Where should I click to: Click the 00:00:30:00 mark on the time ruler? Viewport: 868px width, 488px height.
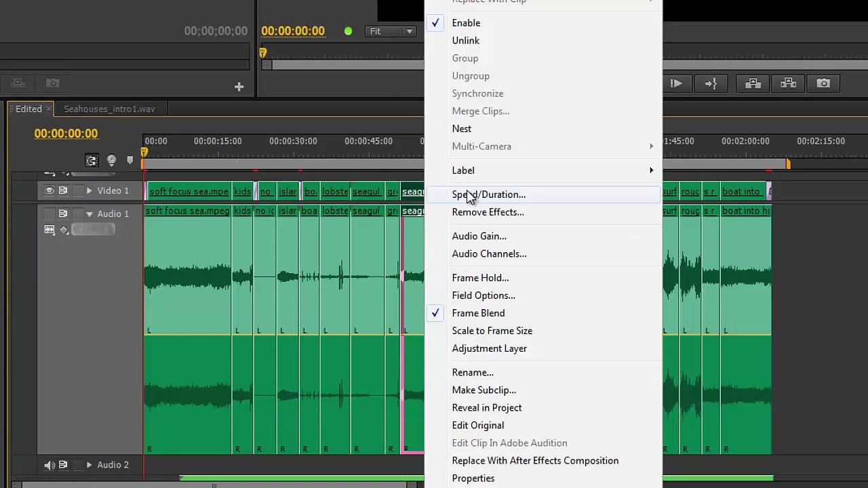click(293, 141)
